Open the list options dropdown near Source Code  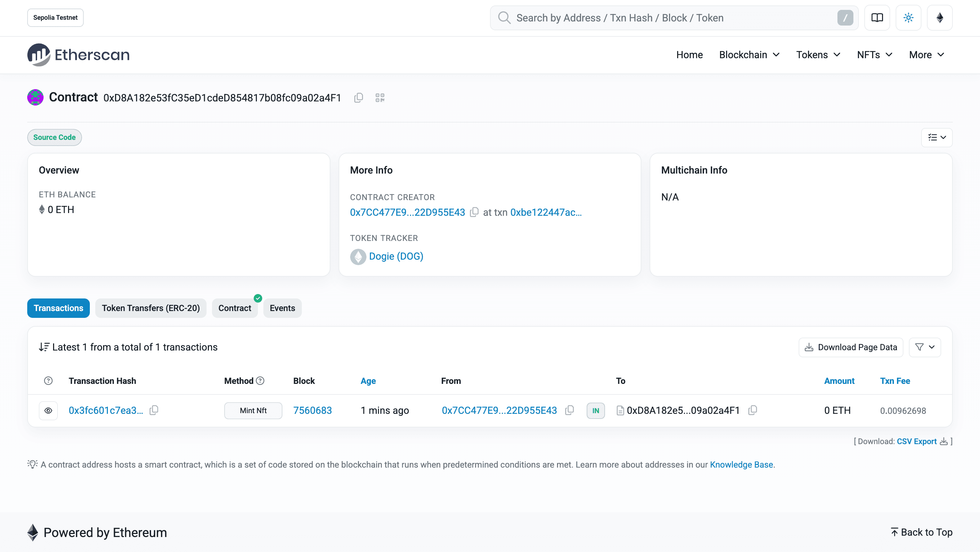937,137
